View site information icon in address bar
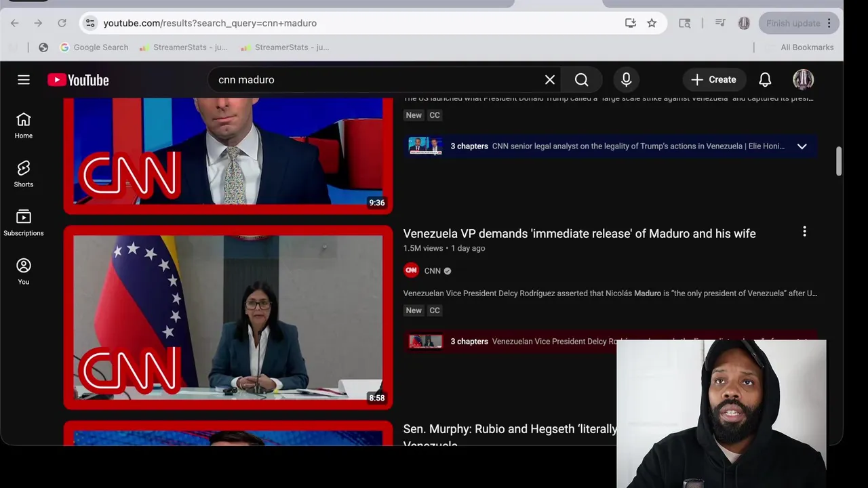The image size is (868, 488). [90, 23]
